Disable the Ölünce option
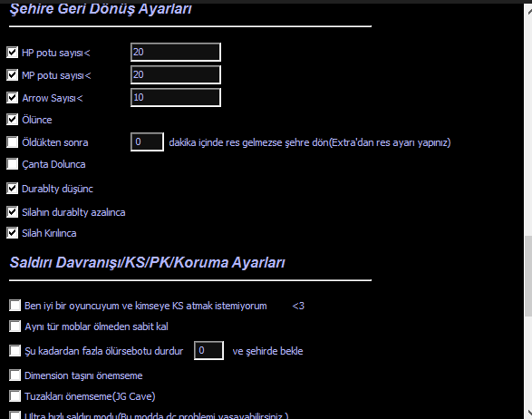This screenshot has width=532, height=419. click(x=12, y=119)
